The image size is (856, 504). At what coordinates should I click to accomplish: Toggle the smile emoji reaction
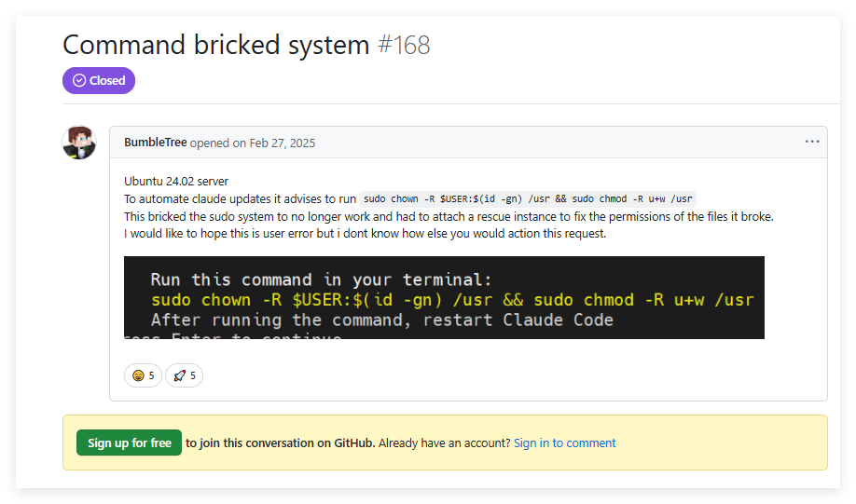[x=143, y=375]
